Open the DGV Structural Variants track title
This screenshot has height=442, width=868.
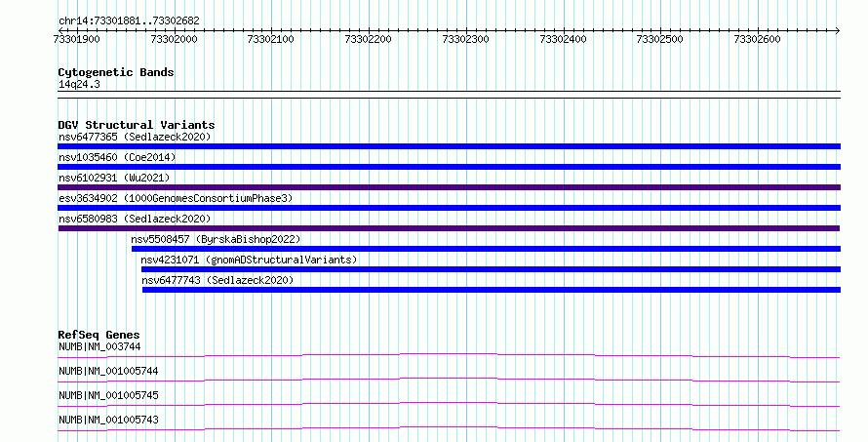[x=137, y=125]
